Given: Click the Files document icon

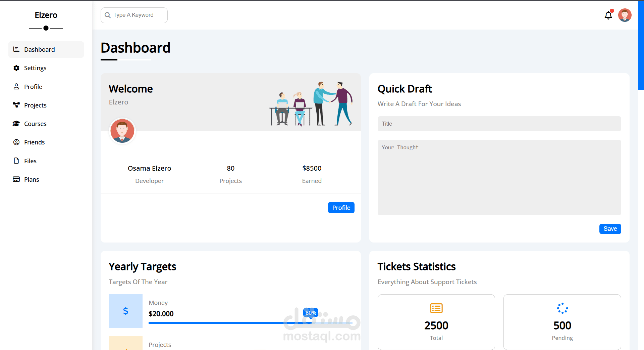Looking at the screenshot, I should [16, 161].
